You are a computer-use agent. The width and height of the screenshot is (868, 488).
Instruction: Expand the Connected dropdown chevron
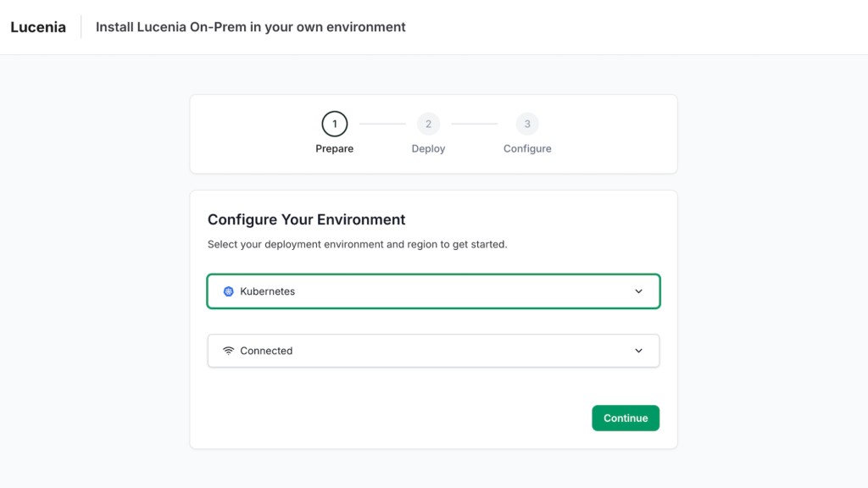pos(638,351)
